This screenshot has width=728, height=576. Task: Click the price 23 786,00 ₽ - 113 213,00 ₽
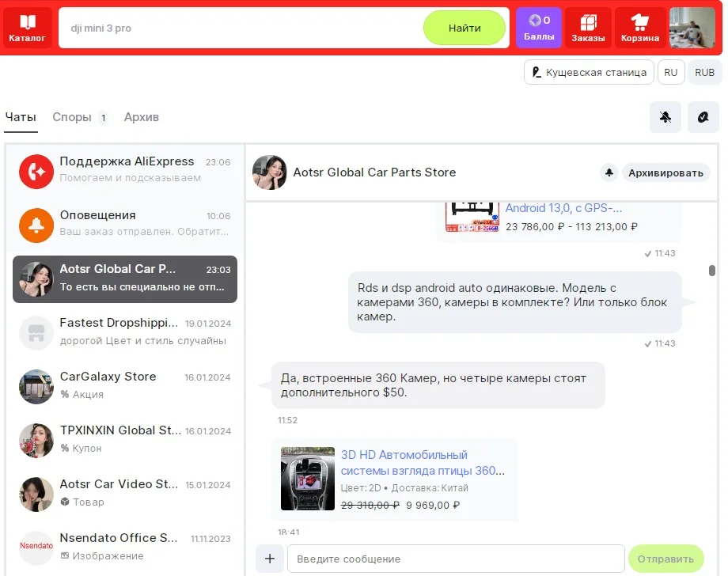(571, 226)
